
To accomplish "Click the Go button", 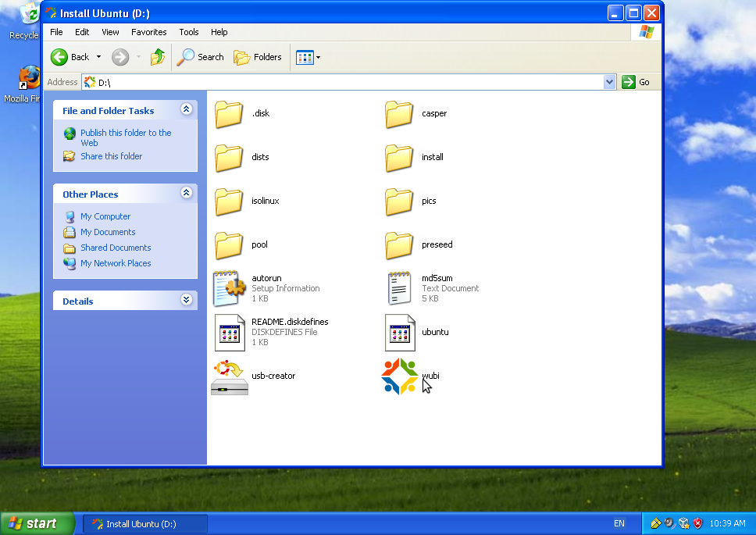I will coord(636,83).
